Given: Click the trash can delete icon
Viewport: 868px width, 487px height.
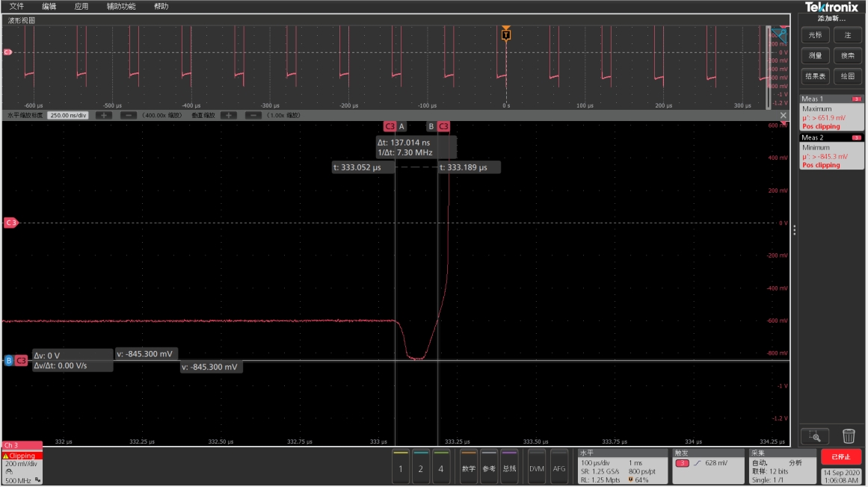Looking at the screenshot, I should click(848, 436).
